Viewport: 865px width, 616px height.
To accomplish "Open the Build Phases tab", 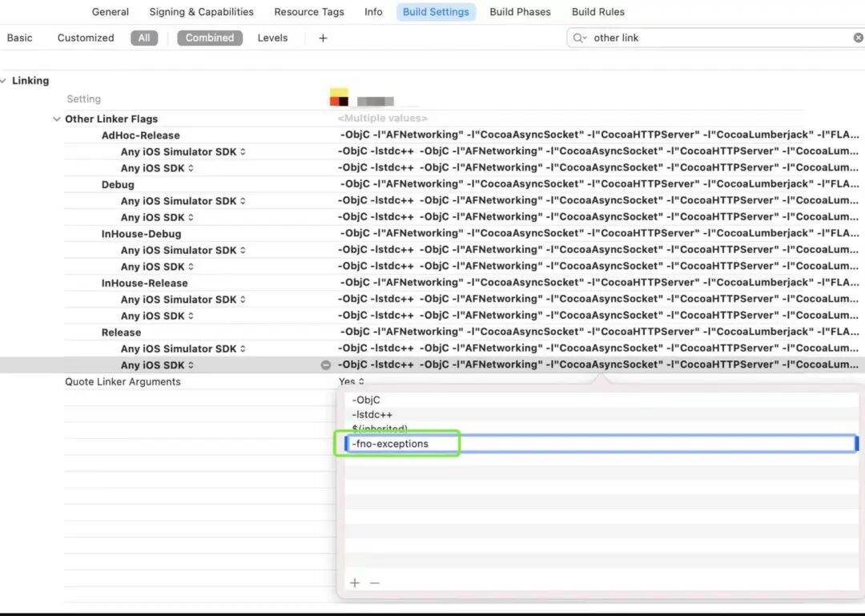I will click(x=520, y=11).
